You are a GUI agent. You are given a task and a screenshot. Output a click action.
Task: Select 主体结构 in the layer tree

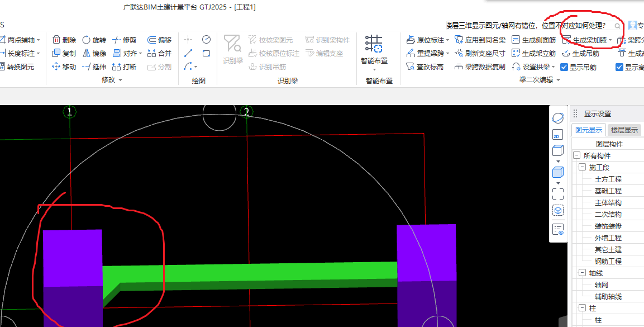[608, 202]
